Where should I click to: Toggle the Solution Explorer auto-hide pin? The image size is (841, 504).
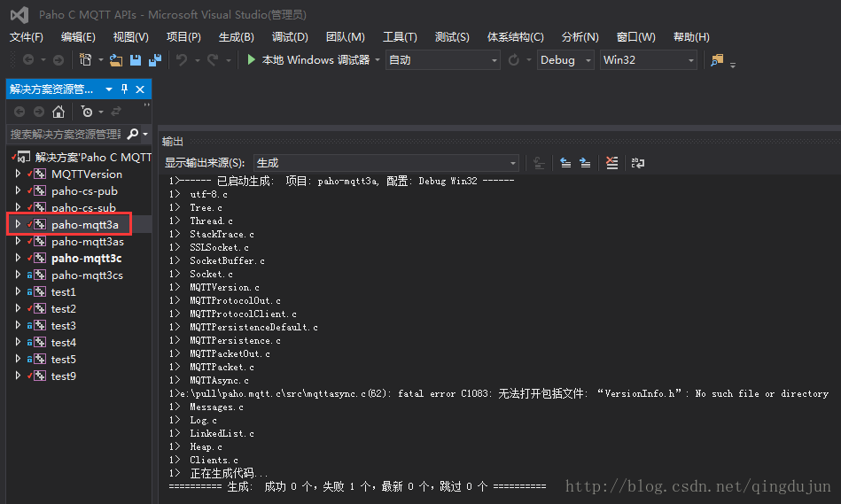(x=124, y=89)
